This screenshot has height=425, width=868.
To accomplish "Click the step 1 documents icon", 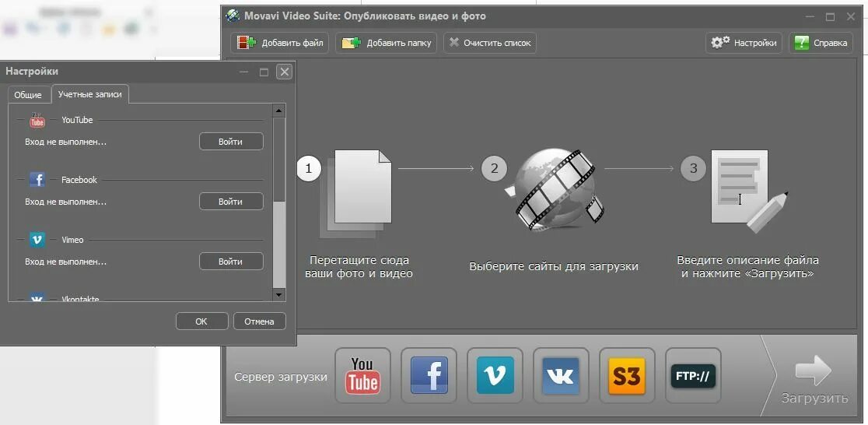I will [356, 194].
